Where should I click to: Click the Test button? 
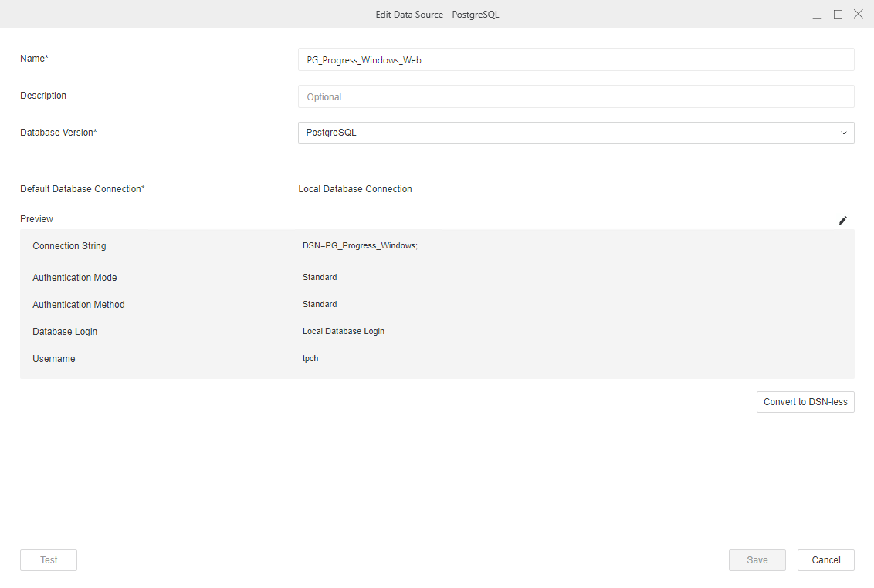(x=49, y=560)
